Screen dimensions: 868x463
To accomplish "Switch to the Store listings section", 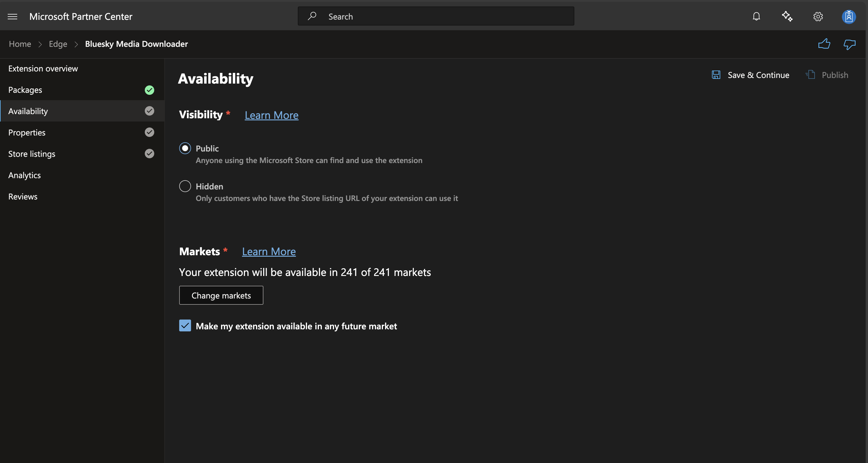I will point(32,154).
